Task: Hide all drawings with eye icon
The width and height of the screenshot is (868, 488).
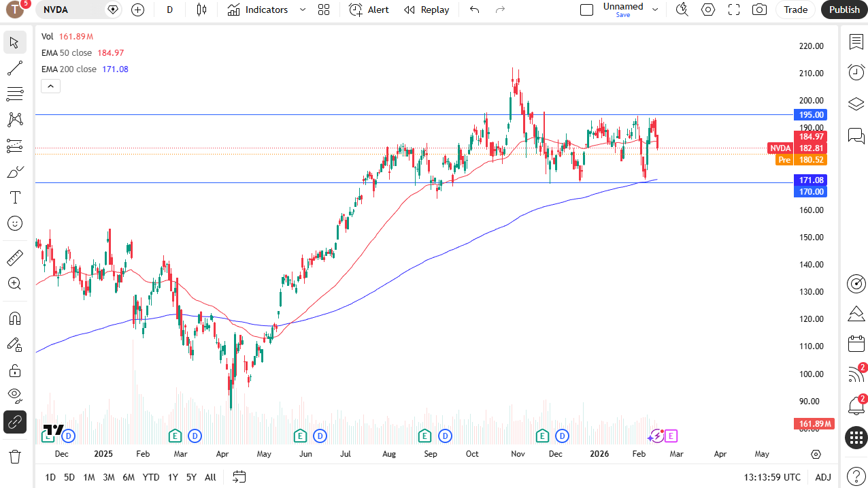Action: pos(15,396)
